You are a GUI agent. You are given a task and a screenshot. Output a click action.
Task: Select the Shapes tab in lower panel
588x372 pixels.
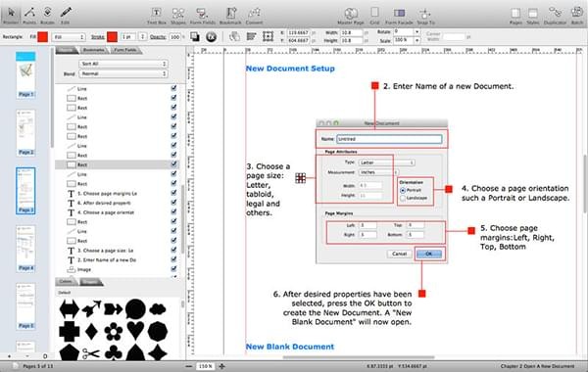pos(90,281)
